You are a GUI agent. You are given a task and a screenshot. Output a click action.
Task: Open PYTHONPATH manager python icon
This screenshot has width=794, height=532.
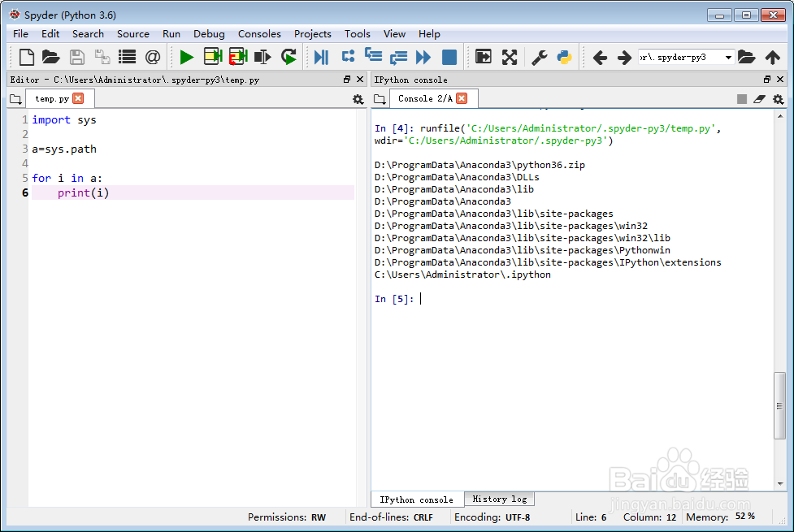coord(564,57)
